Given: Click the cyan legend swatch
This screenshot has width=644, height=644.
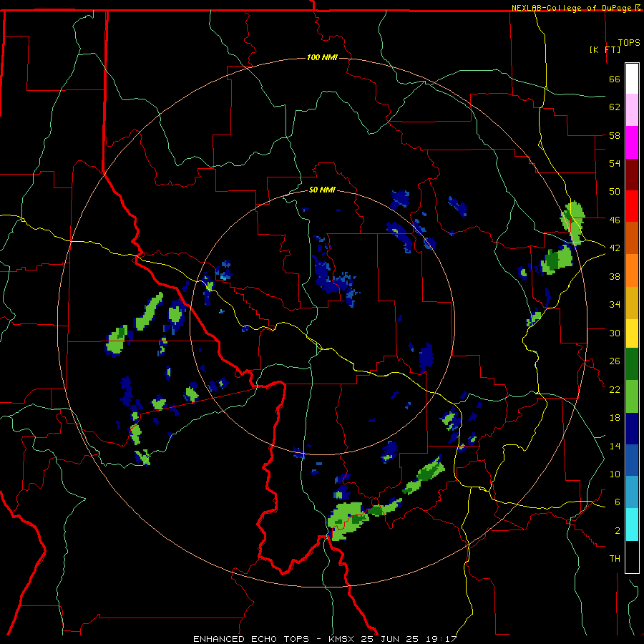Looking at the screenshot, I should 632,525.
